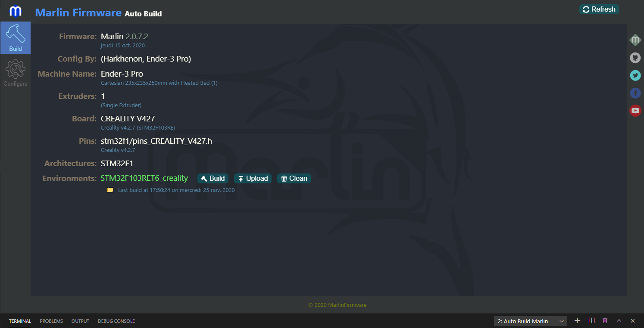This screenshot has width=644, height=328.
Task: Click the '(Single Extruder)' description
Action: click(121, 105)
